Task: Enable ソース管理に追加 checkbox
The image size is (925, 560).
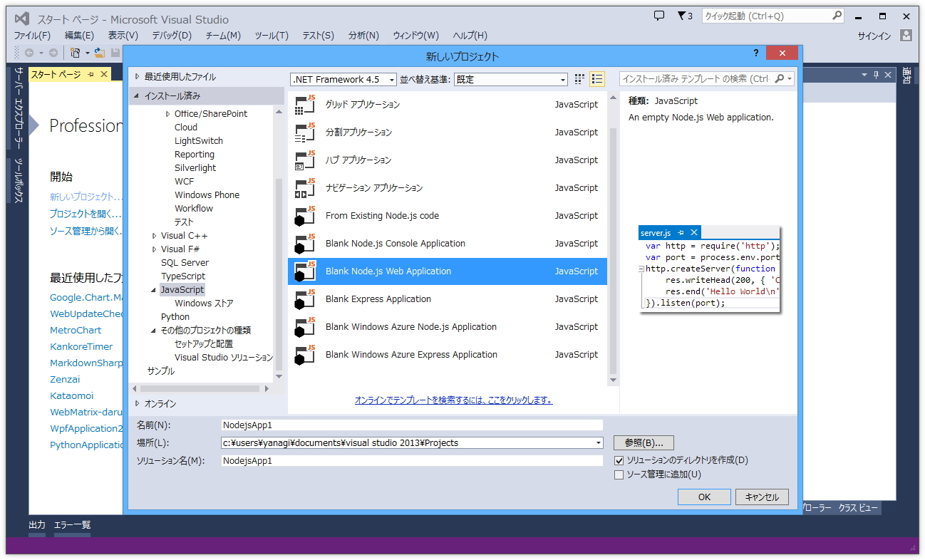Action: point(619,475)
